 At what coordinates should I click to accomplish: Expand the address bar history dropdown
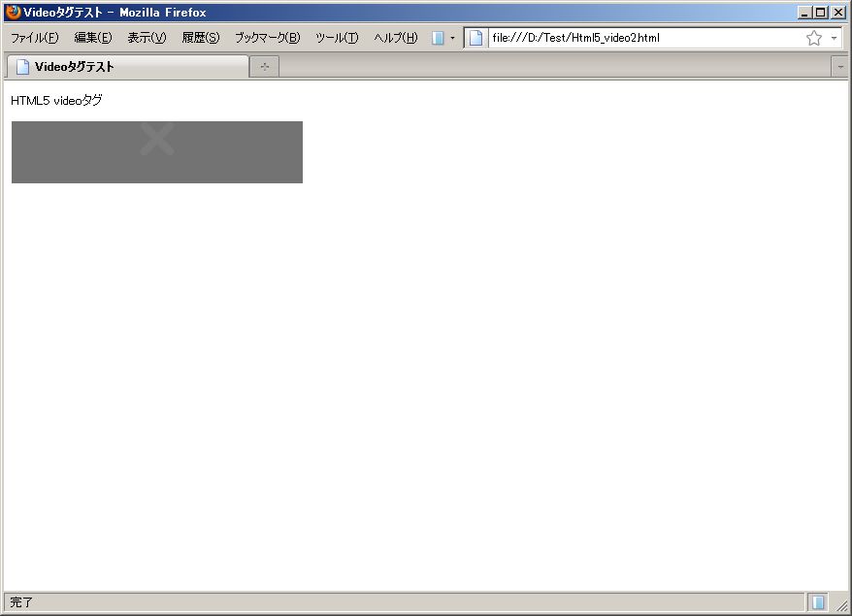coord(833,38)
